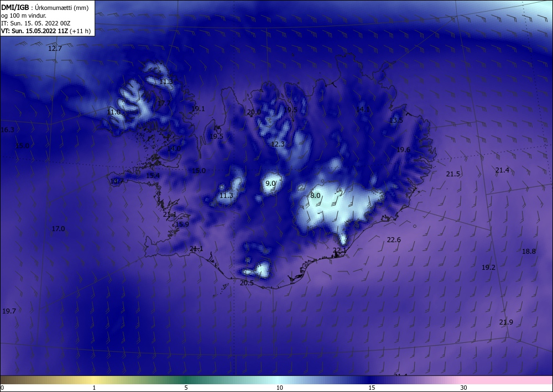Click the map value "21.9"

506,322
